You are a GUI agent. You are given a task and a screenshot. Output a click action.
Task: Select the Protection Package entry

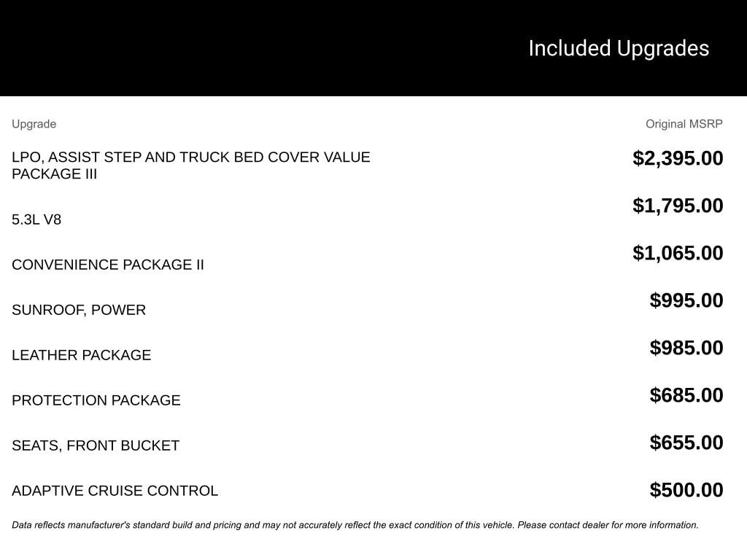tap(96, 400)
